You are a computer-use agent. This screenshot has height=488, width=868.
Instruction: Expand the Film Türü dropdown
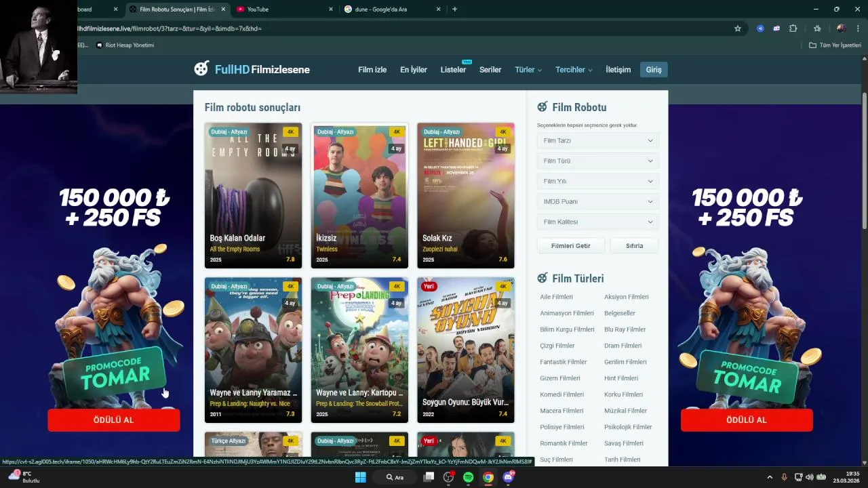pyautogui.click(x=597, y=161)
